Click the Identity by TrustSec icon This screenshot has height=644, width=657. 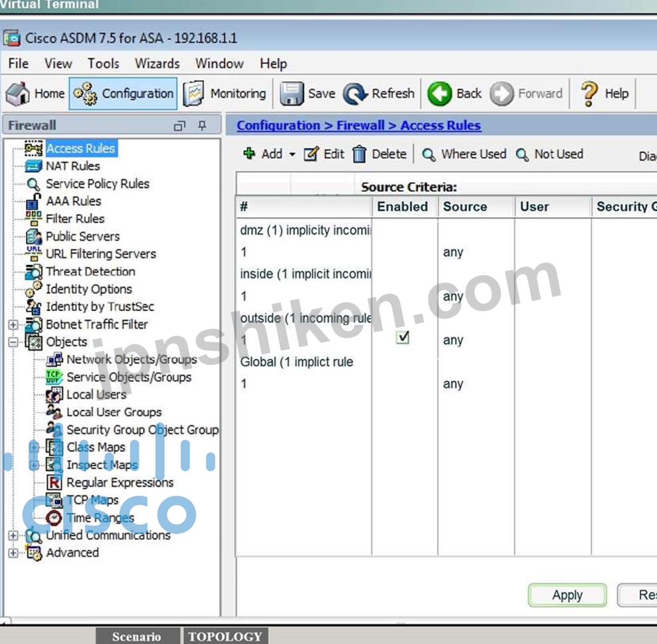(x=33, y=306)
